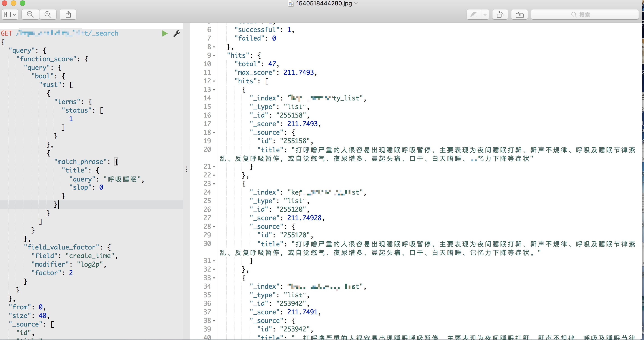Screen dimensions: 644x340
Task: Run the query with the green play button
Action: pyautogui.click(x=165, y=34)
